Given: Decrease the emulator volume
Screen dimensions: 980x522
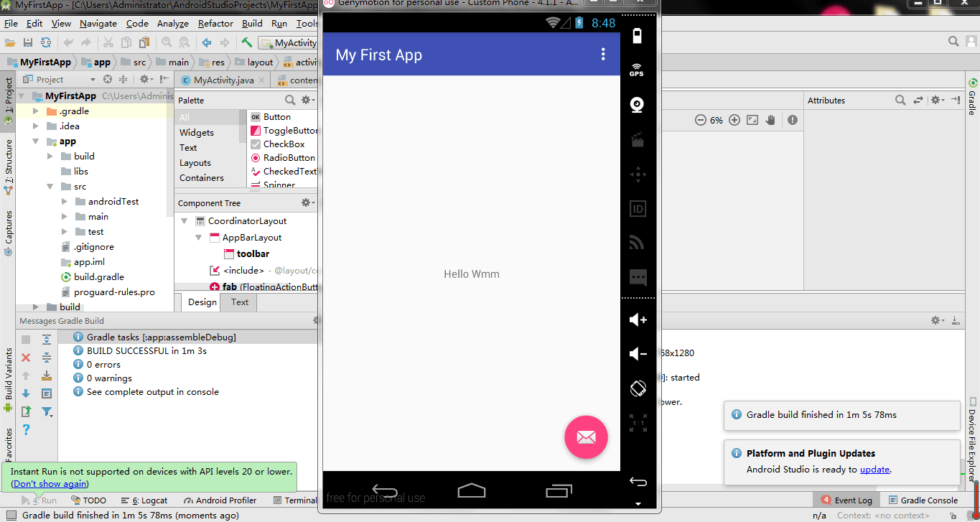Looking at the screenshot, I should click(636, 353).
